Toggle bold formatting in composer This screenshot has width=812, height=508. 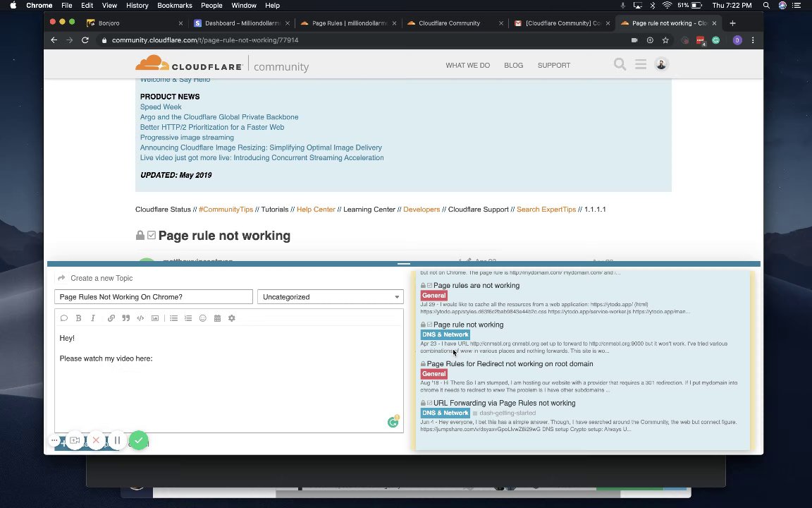[79, 318]
